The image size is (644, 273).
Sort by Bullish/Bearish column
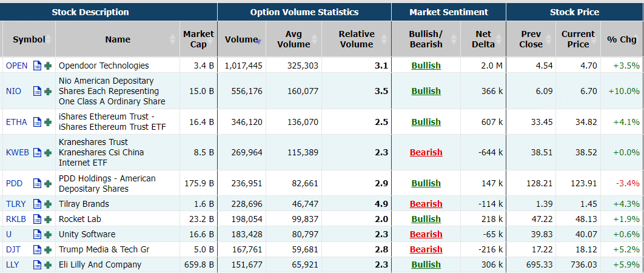click(426, 39)
